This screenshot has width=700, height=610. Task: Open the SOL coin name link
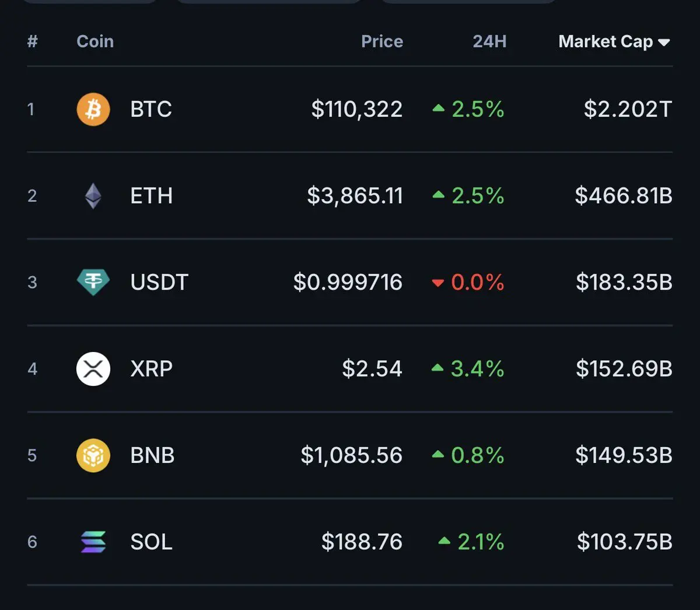tap(152, 542)
